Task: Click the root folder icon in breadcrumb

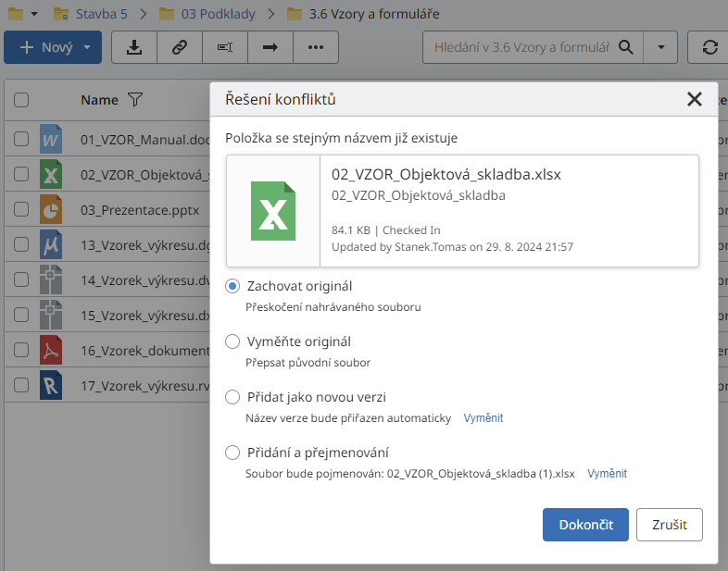Action: [x=16, y=14]
